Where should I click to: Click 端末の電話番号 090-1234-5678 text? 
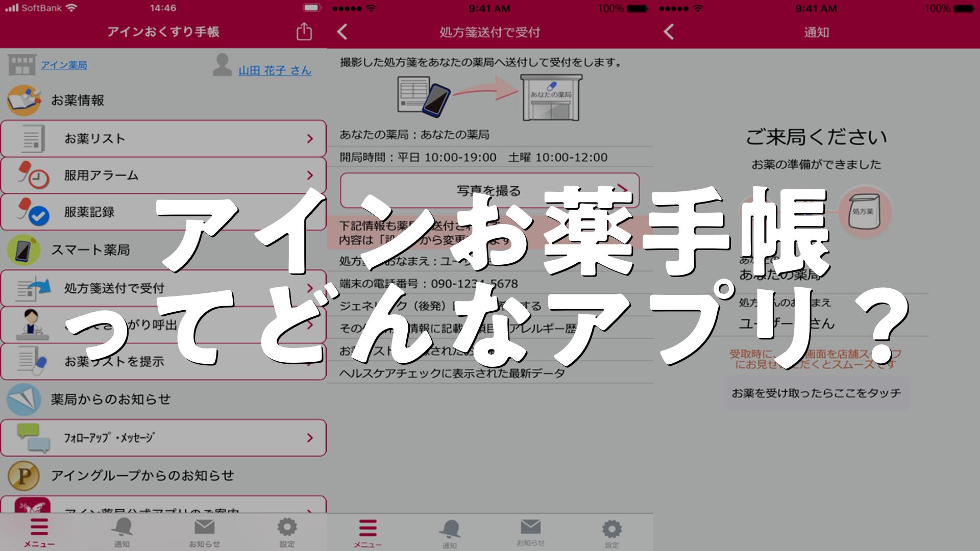[429, 284]
